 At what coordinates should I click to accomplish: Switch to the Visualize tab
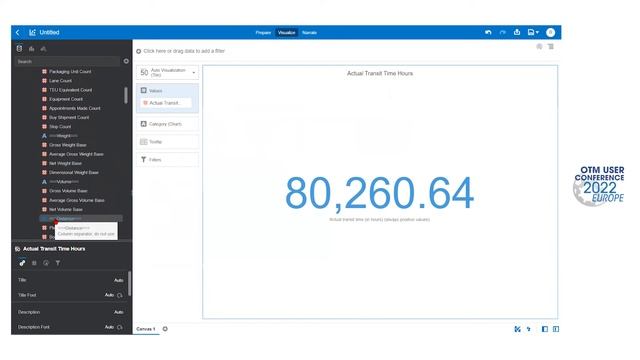(x=286, y=33)
